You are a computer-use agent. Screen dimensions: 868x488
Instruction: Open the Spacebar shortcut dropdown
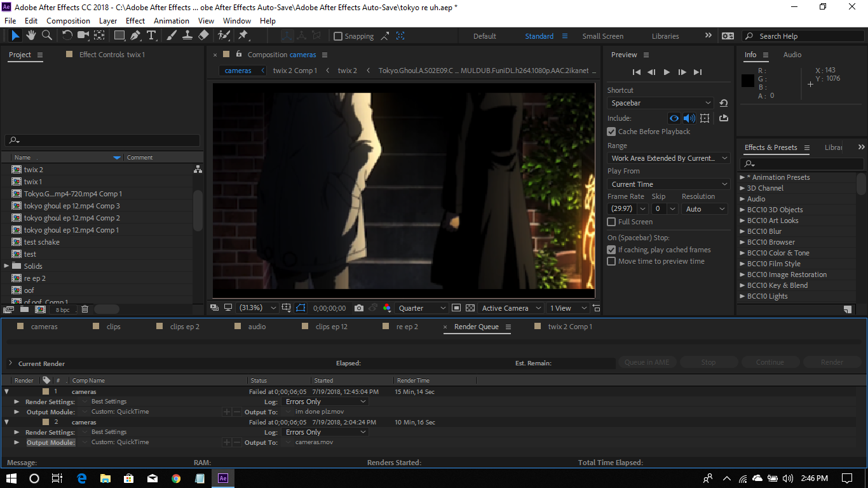click(661, 103)
